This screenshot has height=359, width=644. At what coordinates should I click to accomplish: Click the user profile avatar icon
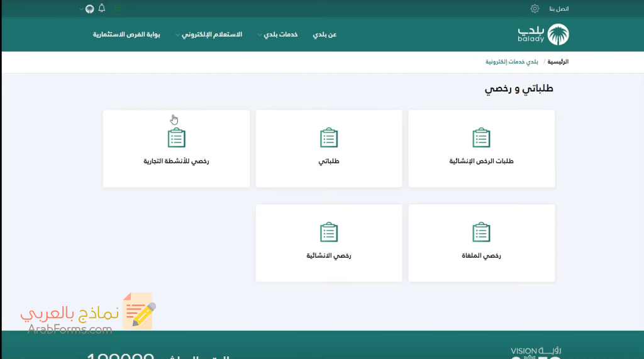point(89,9)
